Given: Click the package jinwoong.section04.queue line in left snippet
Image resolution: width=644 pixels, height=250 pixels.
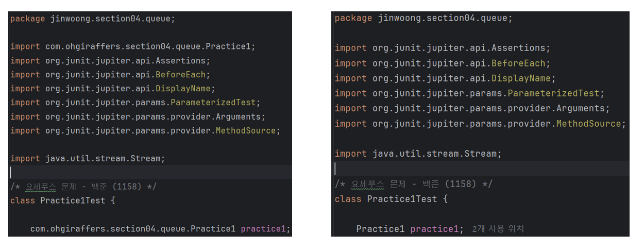Looking at the screenshot, I should point(93,19).
